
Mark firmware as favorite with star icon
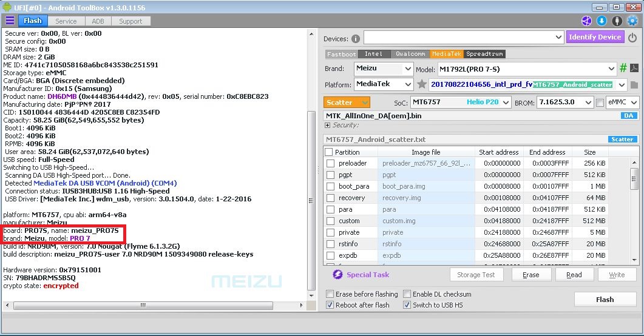click(421, 84)
